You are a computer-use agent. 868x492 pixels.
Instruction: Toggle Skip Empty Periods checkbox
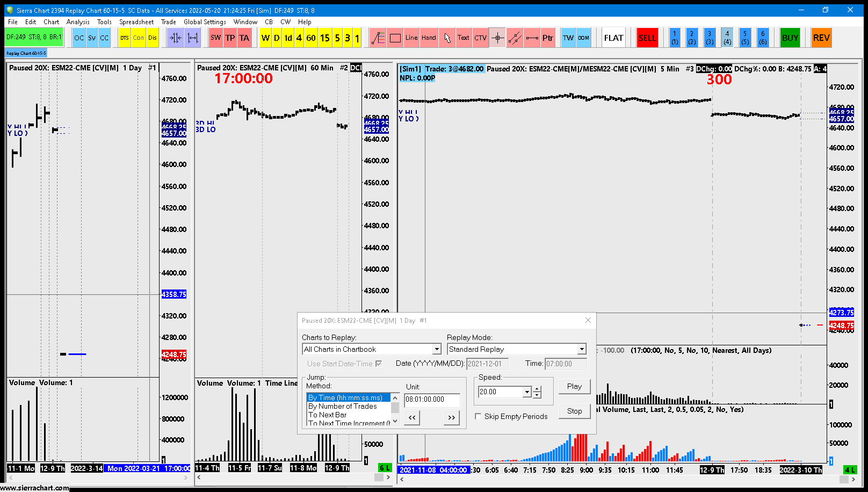click(x=478, y=416)
